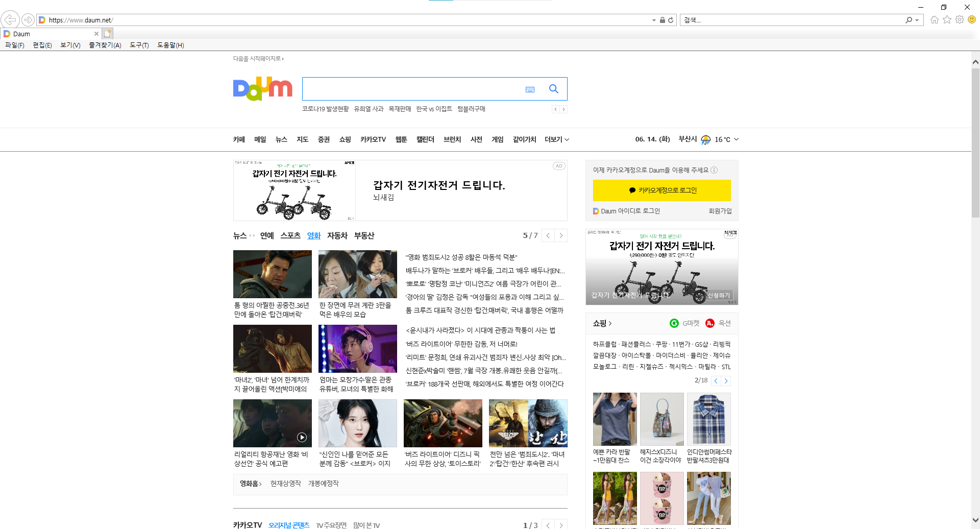
Task: Switch to the 부동산 news tab
Action: [364, 235]
